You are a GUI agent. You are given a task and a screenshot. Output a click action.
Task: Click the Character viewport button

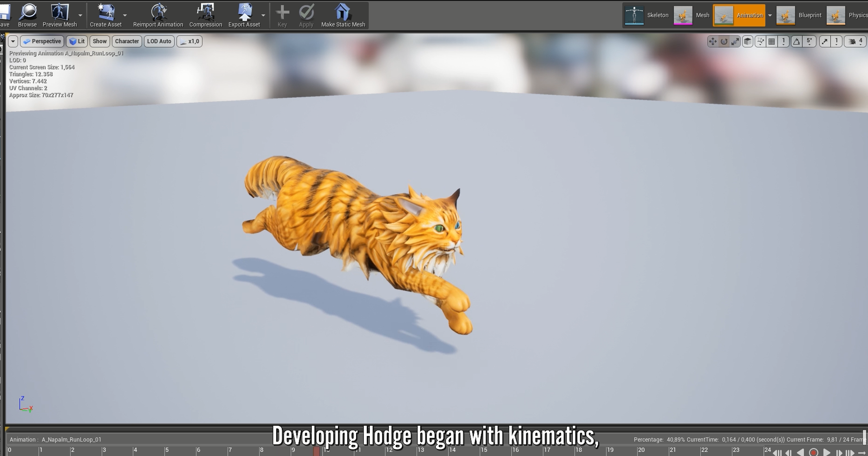[x=127, y=41]
